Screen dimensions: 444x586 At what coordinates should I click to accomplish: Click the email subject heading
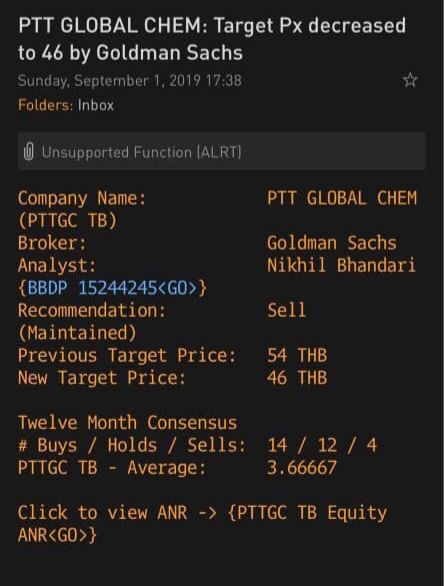pos(212,39)
